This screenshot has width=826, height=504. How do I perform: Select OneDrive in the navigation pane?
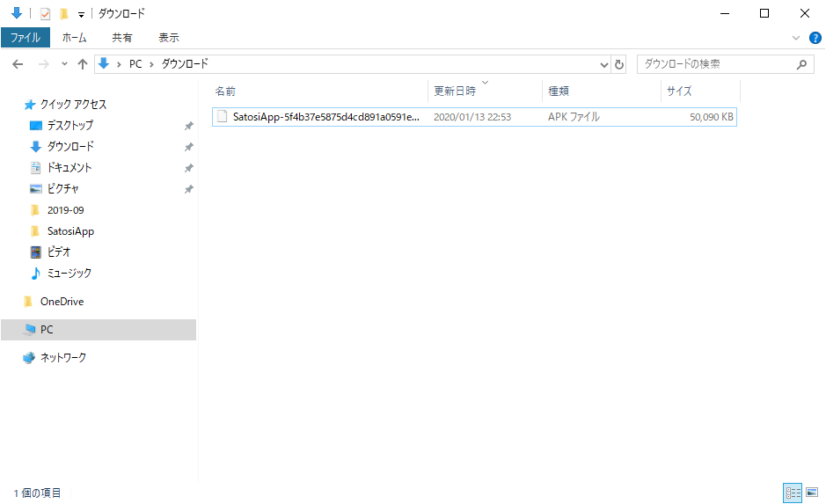62,301
